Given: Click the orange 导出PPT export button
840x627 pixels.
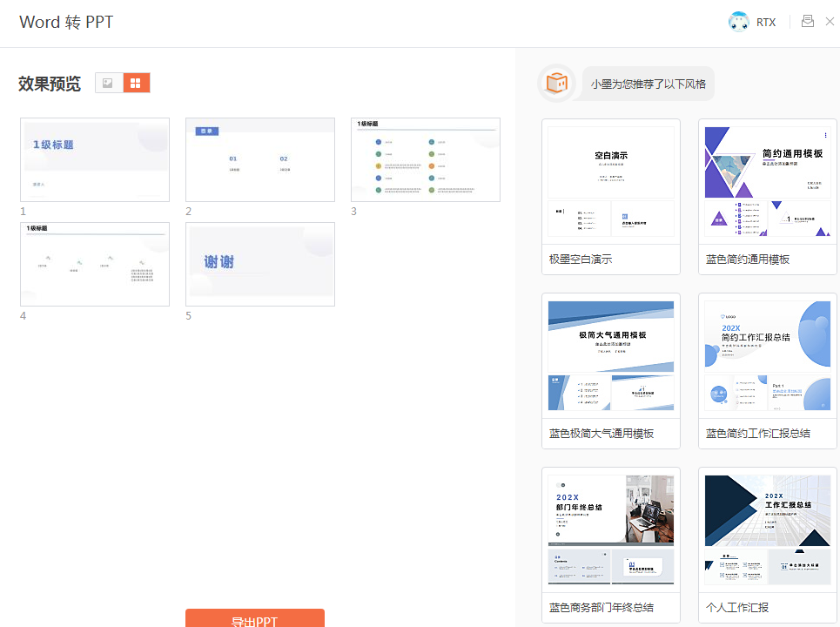Looking at the screenshot, I should click(256, 620).
